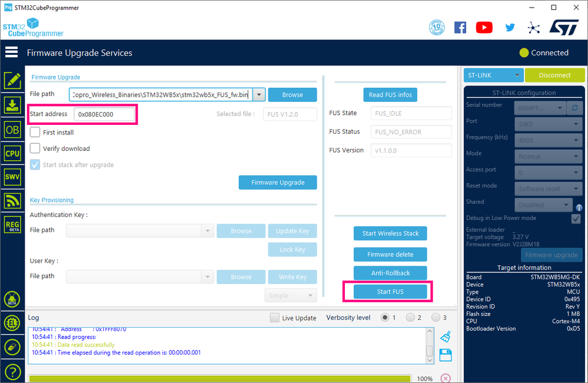
Task: Click the FUS Version field
Action: point(411,150)
